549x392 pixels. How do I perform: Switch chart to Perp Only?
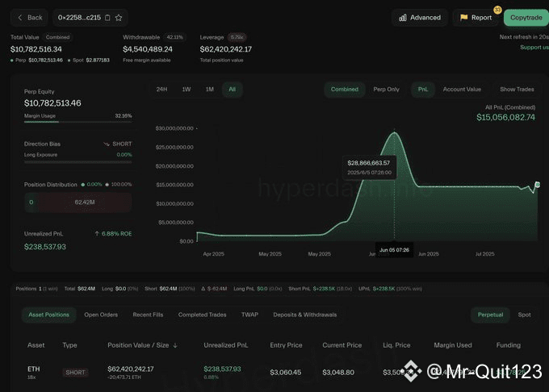[387, 90]
